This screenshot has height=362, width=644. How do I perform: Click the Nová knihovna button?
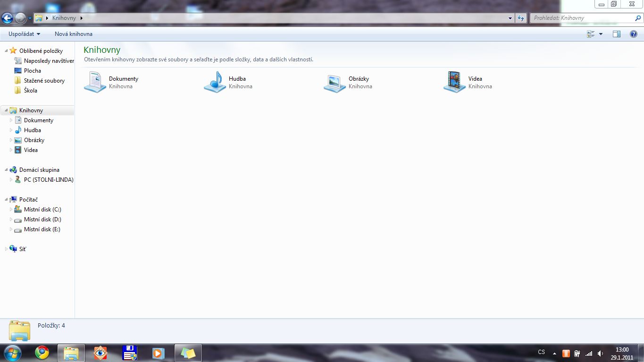point(74,34)
